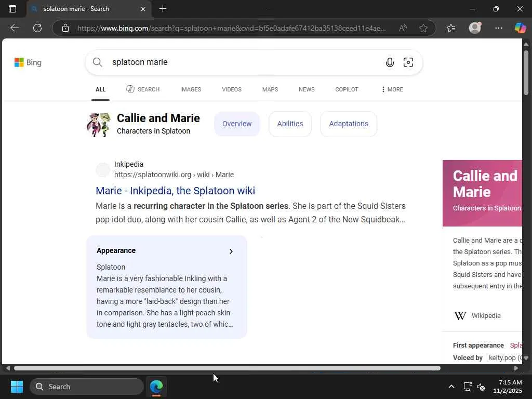Open the browser profile avatar
The height and width of the screenshot is (399, 532).
click(475, 28)
